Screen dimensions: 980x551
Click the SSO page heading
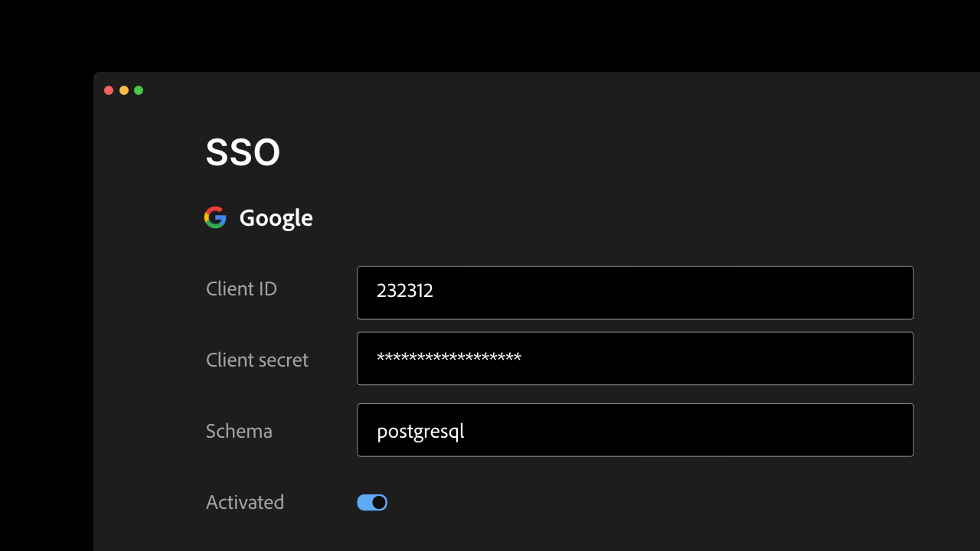pyautogui.click(x=243, y=153)
